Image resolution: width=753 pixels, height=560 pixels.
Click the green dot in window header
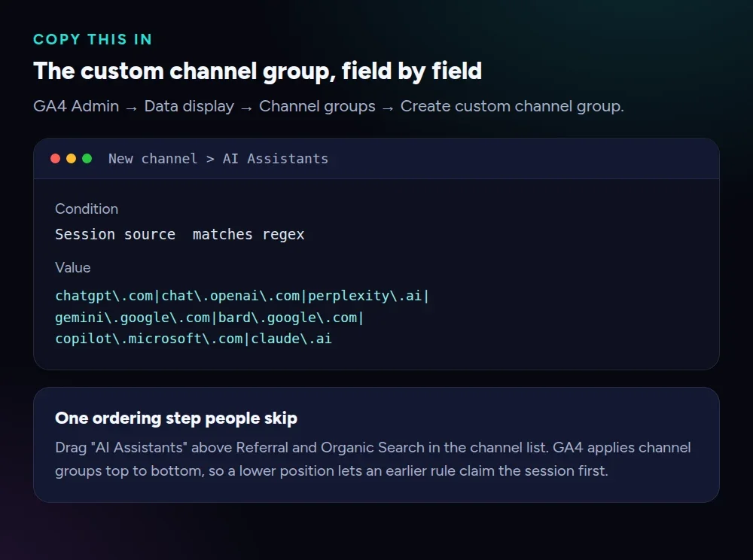[x=87, y=158]
